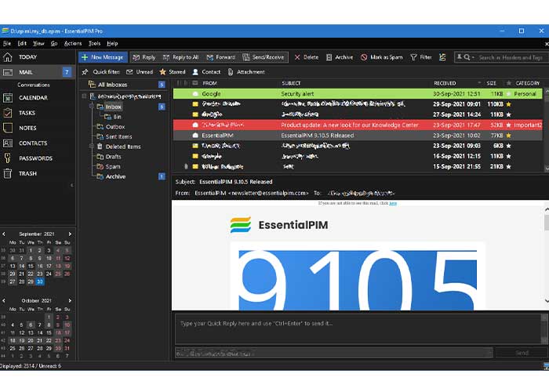Focus the Search in Headers field

pos(511,57)
